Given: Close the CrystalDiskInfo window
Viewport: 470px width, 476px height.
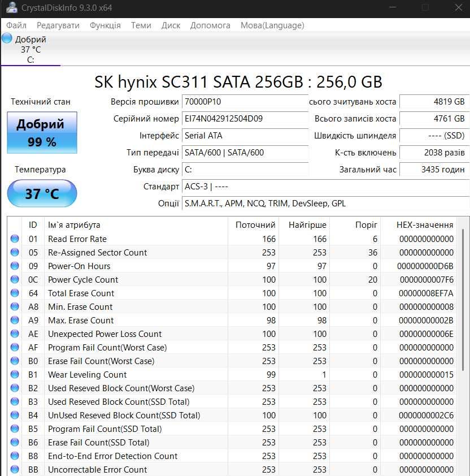Looking at the screenshot, I should click(x=458, y=7).
